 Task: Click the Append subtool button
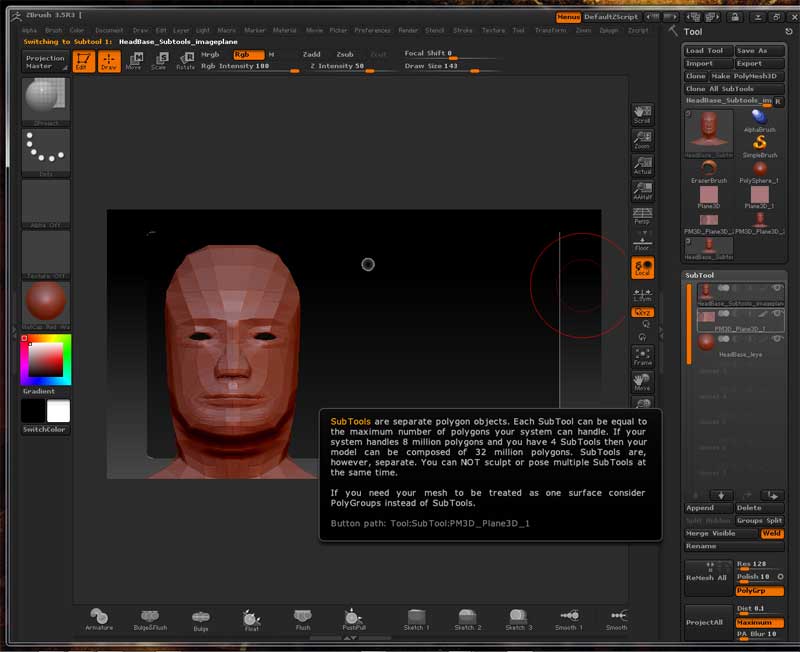click(x=708, y=508)
